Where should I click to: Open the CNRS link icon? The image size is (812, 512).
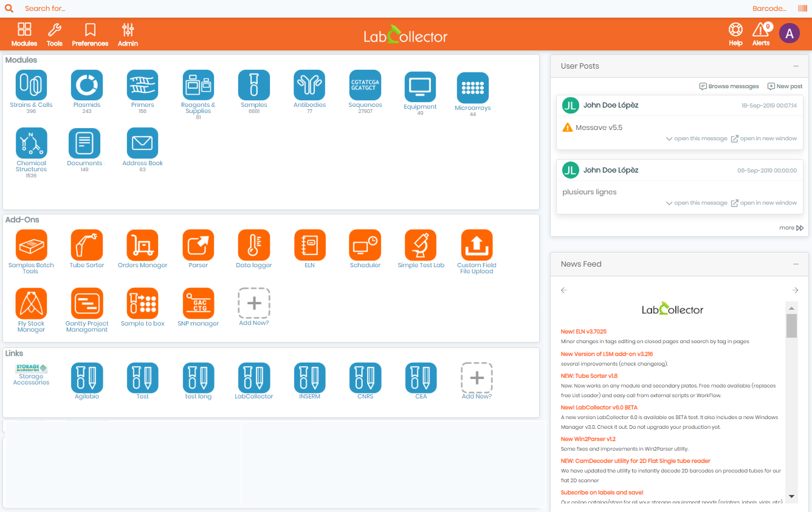(x=365, y=378)
